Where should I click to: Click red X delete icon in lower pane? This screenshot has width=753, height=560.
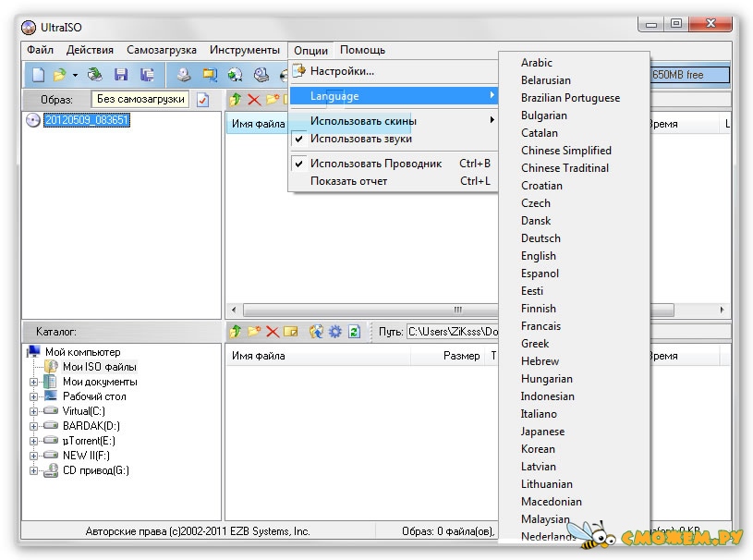[x=273, y=332]
